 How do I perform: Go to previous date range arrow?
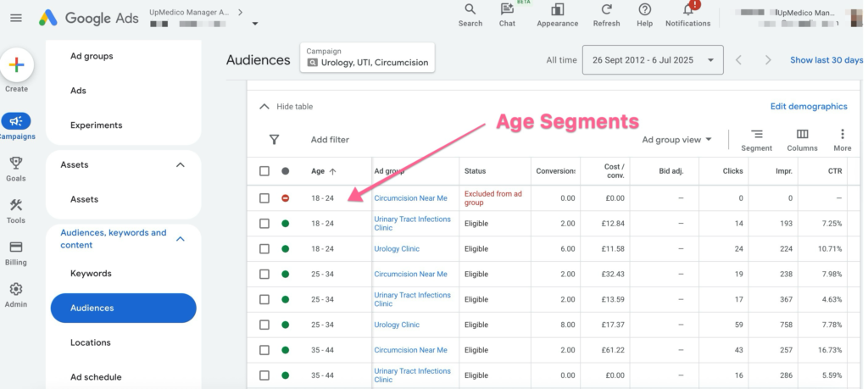(x=738, y=60)
